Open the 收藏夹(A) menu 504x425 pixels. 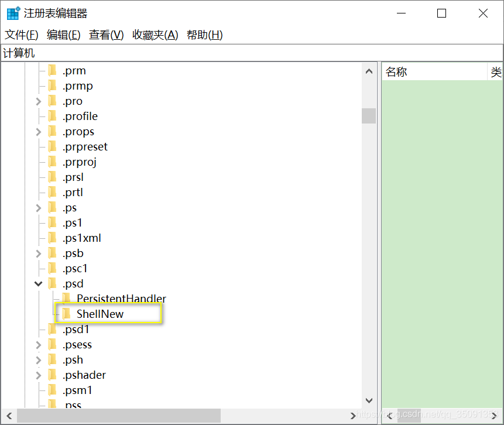click(x=155, y=35)
